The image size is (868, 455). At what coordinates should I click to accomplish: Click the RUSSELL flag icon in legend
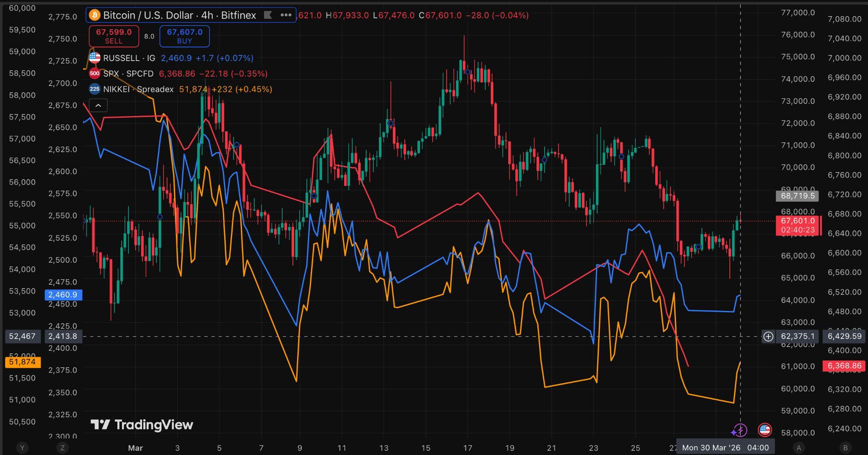[95, 58]
